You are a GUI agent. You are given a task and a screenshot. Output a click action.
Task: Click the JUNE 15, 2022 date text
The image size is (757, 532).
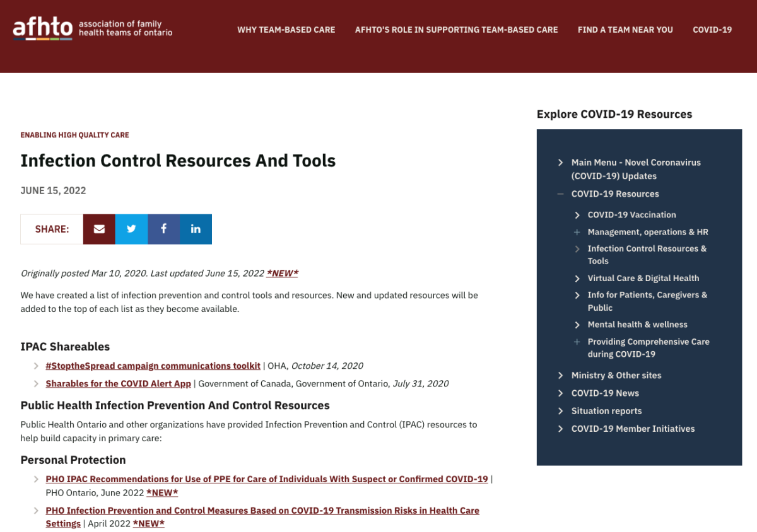click(53, 190)
